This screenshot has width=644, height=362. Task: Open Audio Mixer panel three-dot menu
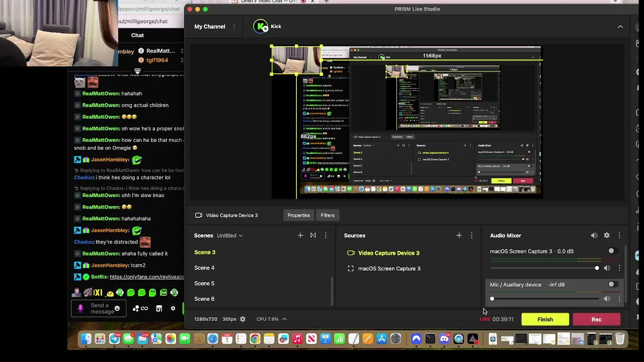pyautogui.click(x=619, y=235)
